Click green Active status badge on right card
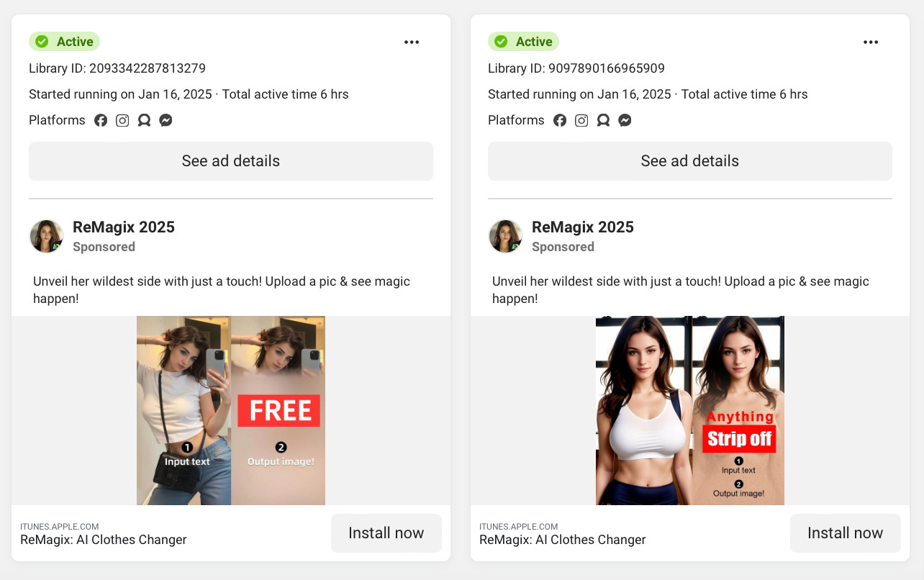This screenshot has width=924, height=580. point(523,42)
